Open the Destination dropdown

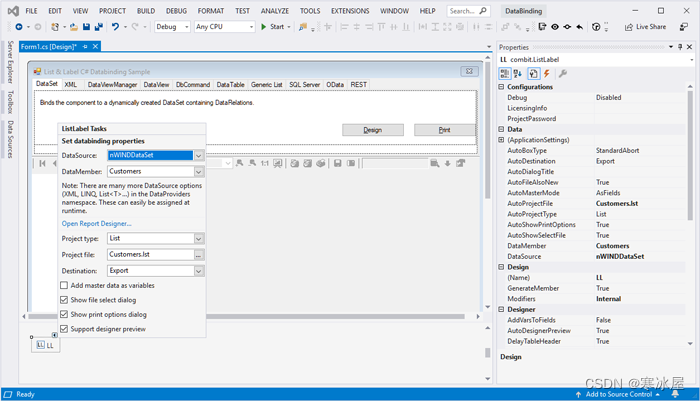199,271
